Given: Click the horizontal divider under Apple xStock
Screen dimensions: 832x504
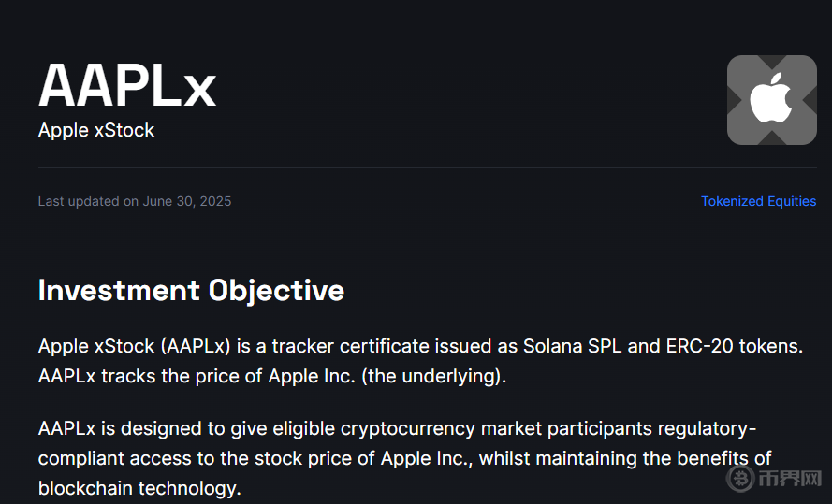Looking at the screenshot, I should [427, 168].
